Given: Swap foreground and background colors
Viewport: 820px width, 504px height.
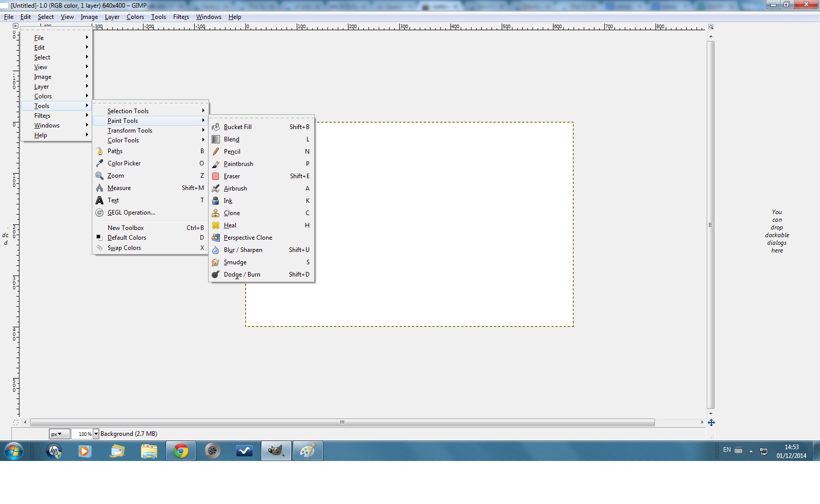Looking at the screenshot, I should pyautogui.click(x=150, y=248).
